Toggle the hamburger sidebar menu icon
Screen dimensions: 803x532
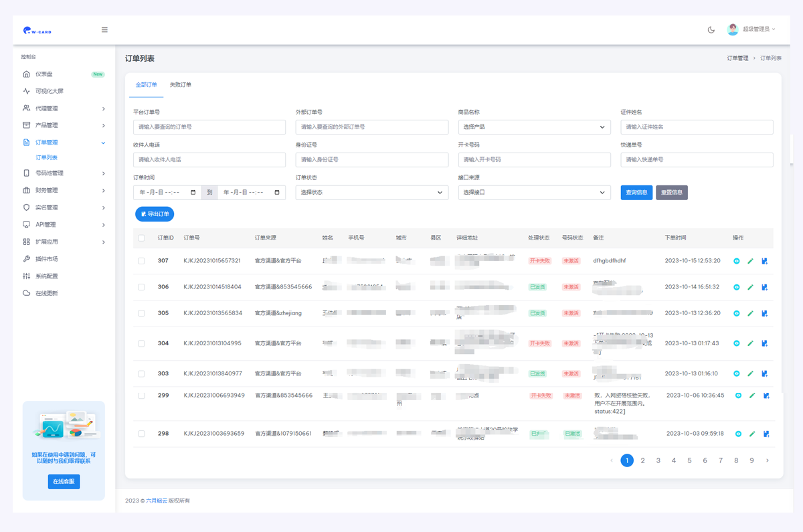pyautogui.click(x=104, y=30)
